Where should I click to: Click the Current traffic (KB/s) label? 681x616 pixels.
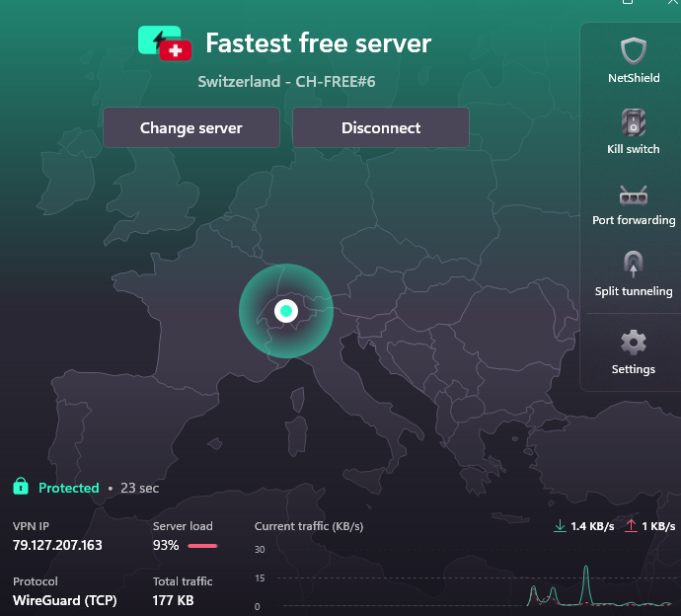pyautogui.click(x=309, y=526)
